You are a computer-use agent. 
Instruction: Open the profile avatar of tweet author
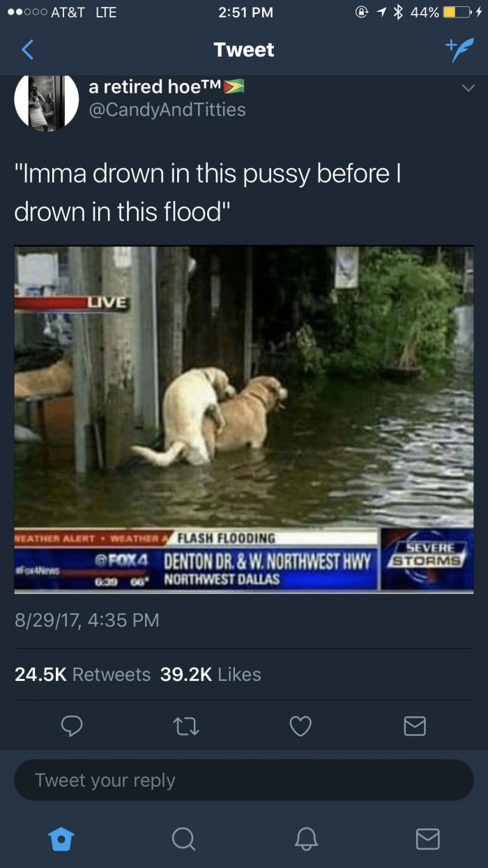[47, 103]
